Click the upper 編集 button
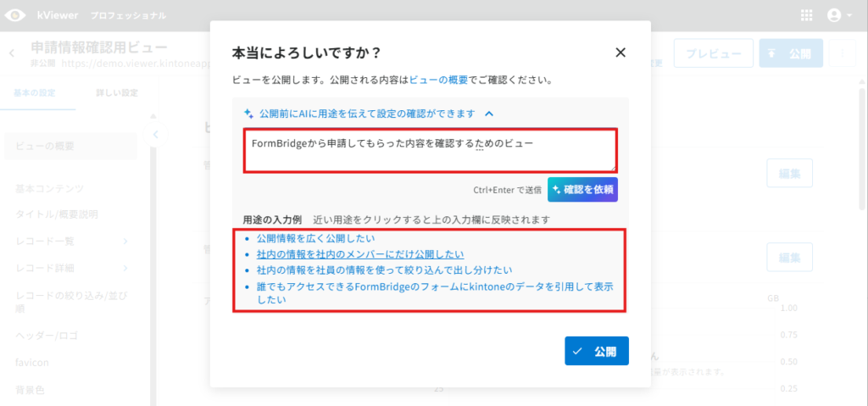This screenshot has height=406, width=868. [789, 173]
